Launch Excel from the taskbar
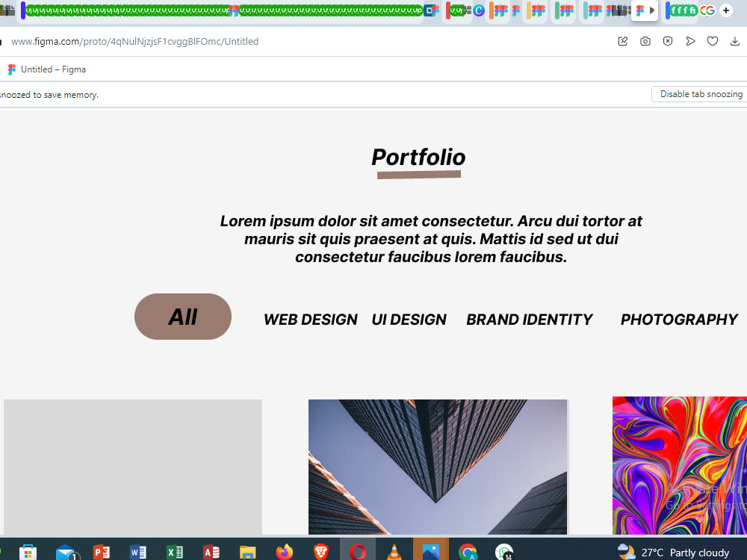 click(x=174, y=553)
